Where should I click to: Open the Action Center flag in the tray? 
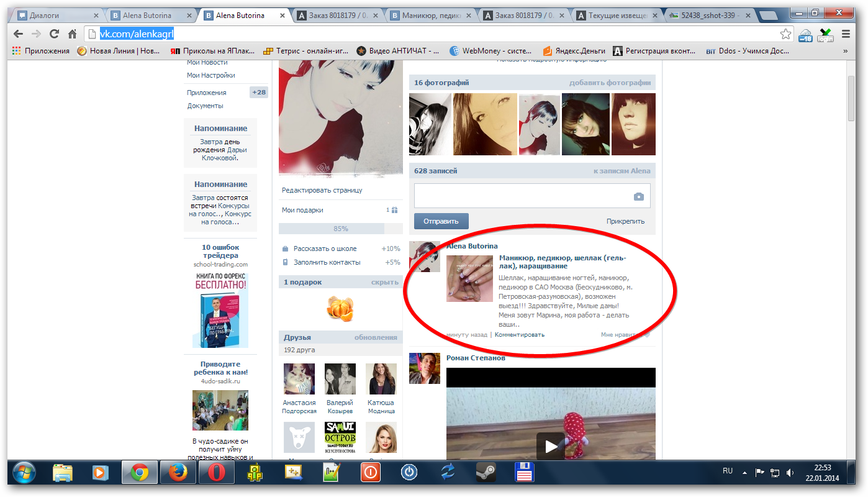point(759,472)
